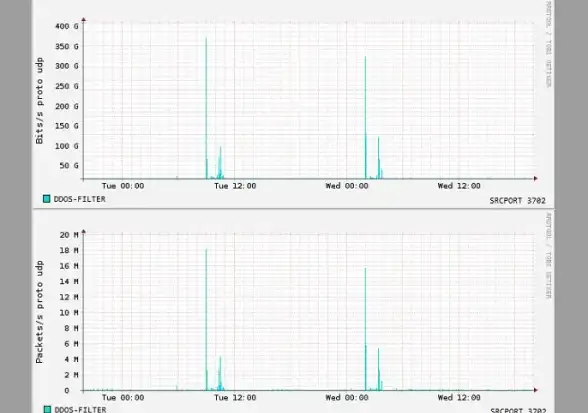Click the top arrow tip of Packets/s y-axis
Image resolution: width=588 pixels, height=413 pixels.
click(84, 232)
